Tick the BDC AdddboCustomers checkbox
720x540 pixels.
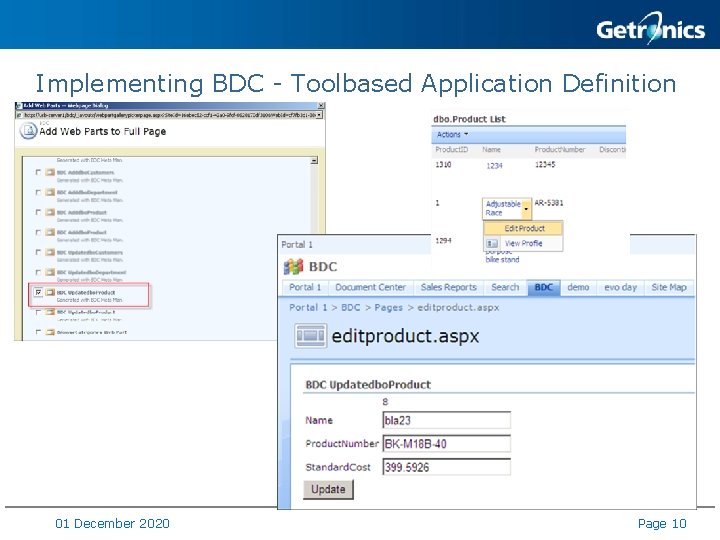point(38,172)
